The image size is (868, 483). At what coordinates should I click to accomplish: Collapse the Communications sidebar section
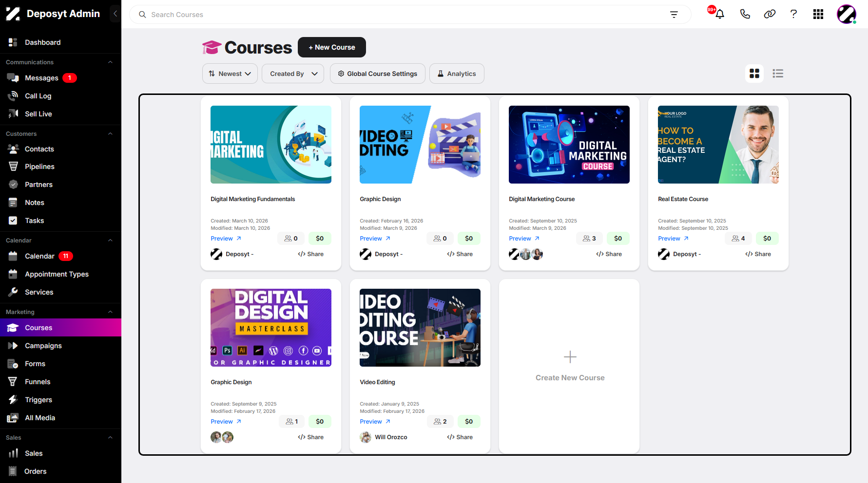pos(110,62)
